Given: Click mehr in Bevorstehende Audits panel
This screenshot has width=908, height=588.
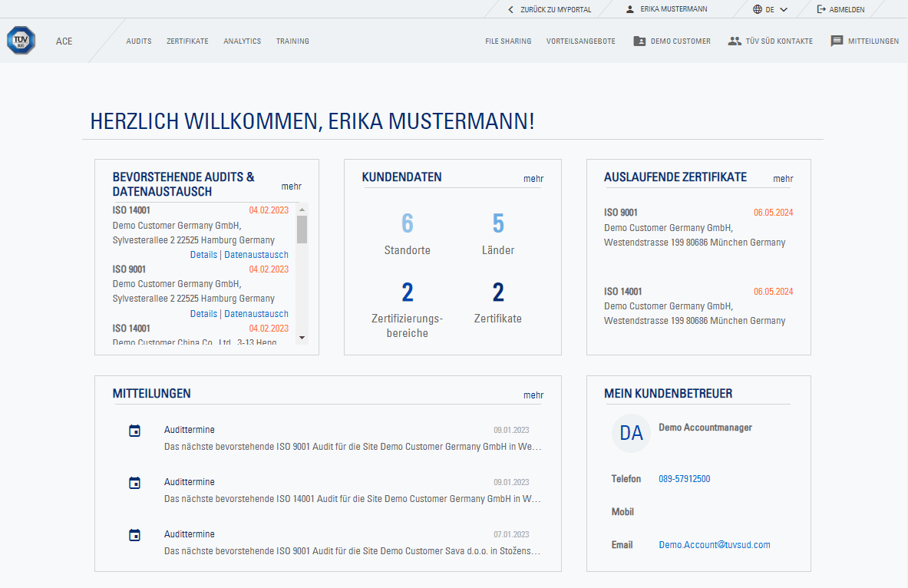Looking at the screenshot, I should [x=291, y=187].
